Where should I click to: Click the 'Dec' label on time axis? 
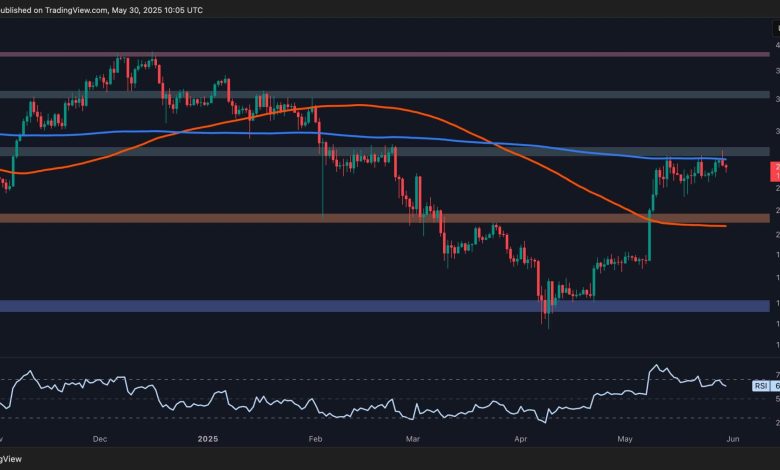tap(100, 439)
